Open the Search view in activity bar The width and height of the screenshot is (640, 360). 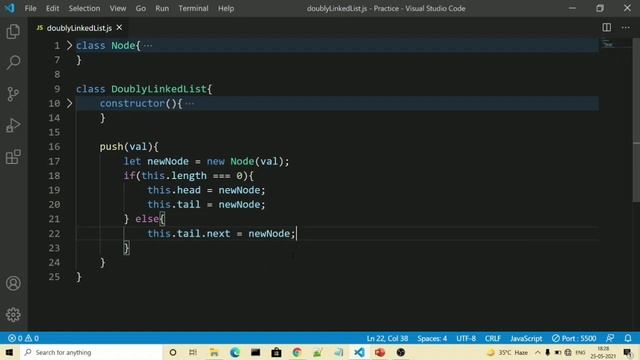tap(13, 62)
